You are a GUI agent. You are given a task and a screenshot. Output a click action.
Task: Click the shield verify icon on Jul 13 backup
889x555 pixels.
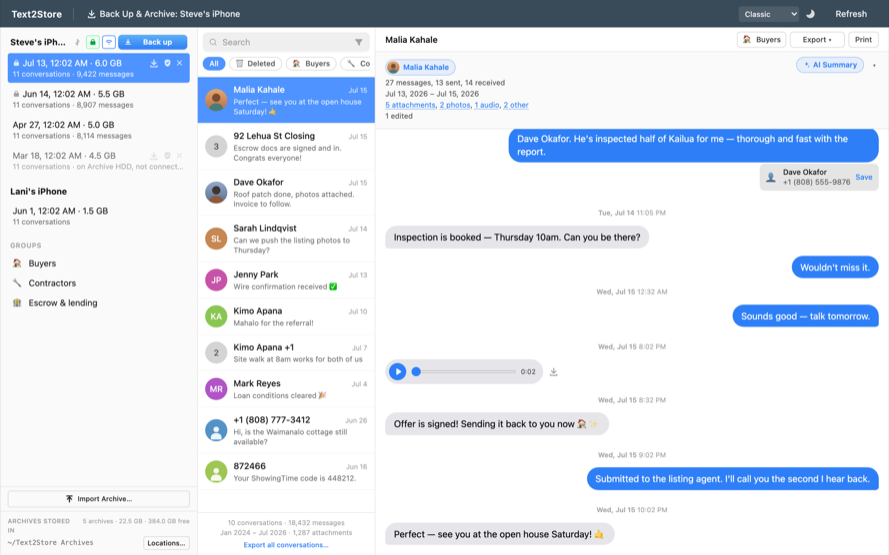[167, 63]
